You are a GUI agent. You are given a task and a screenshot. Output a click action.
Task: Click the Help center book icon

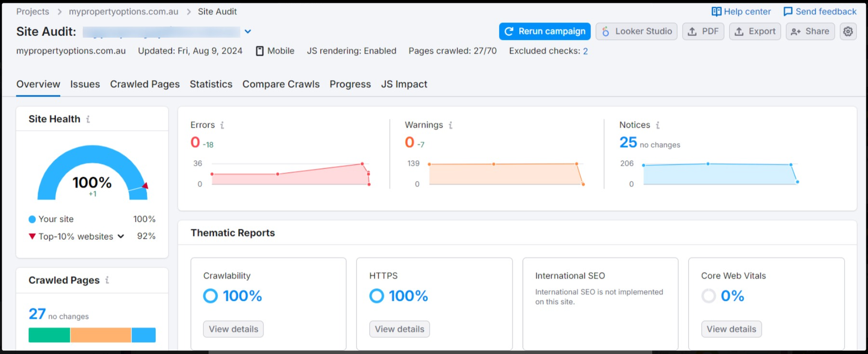click(717, 11)
